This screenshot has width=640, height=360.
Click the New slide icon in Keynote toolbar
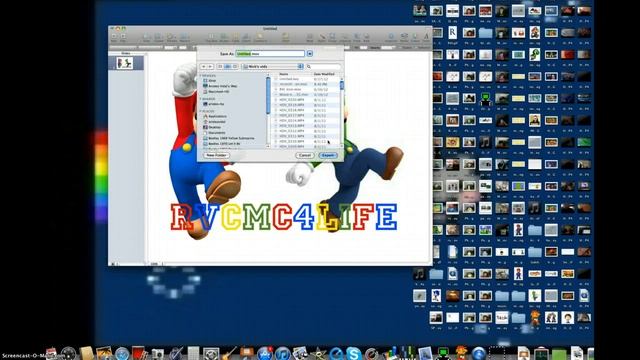tap(114, 38)
